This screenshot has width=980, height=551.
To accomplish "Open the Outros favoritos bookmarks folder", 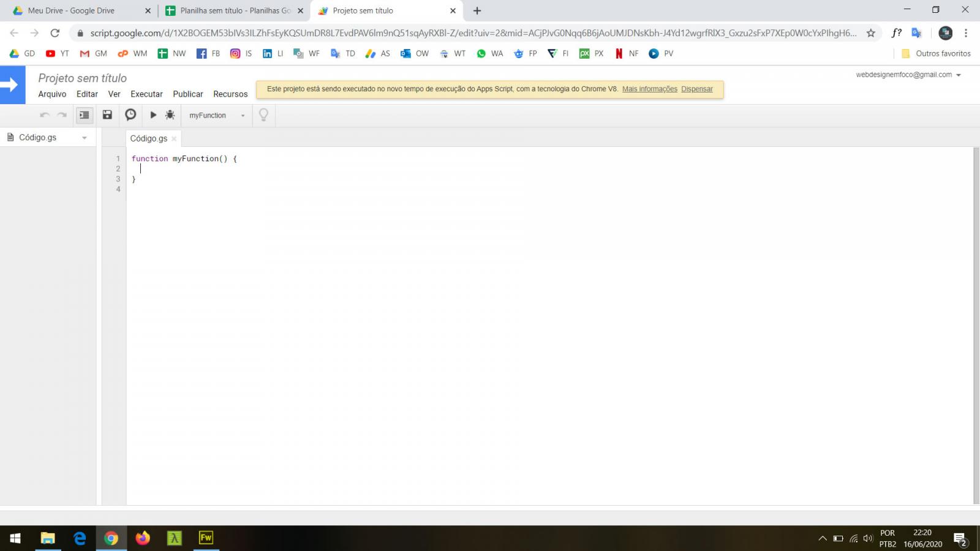I will tap(936, 53).
